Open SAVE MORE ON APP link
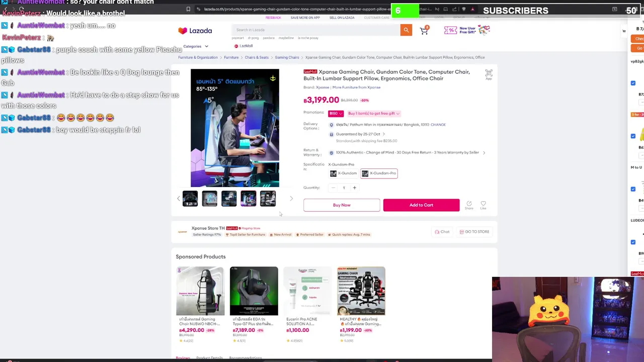 (x=305, y=18)
